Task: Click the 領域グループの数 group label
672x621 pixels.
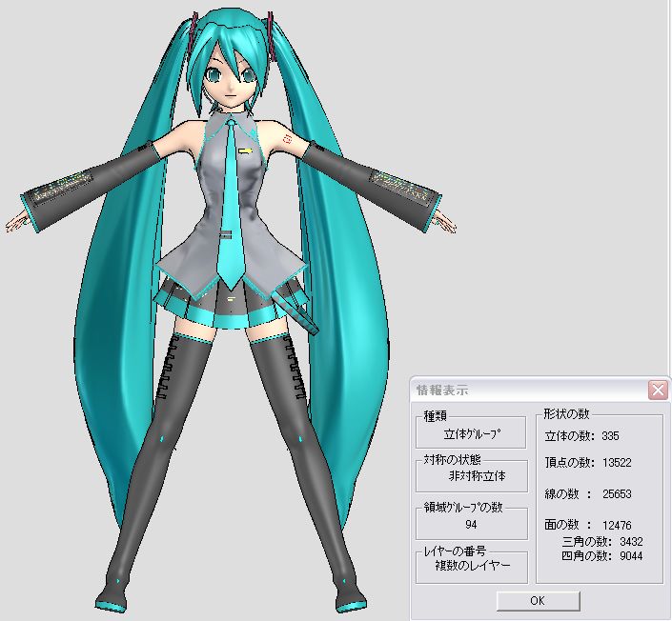Action: pos(463,507)
